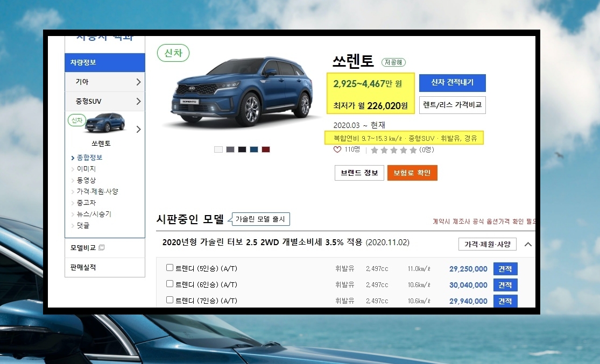Image resolution: width=600 pixels, height=364 pixels.
Task: Select the gray color swatch
Action: 230,149
